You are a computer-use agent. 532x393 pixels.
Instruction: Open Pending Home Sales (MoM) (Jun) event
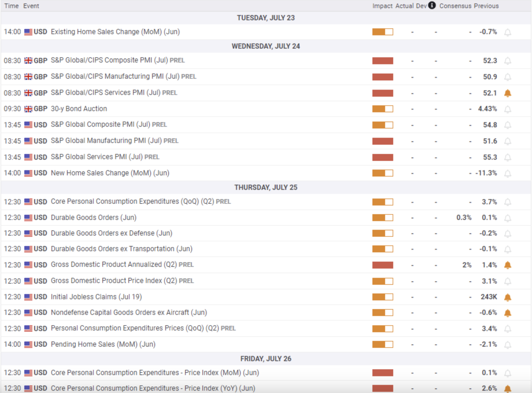(103, 344)
